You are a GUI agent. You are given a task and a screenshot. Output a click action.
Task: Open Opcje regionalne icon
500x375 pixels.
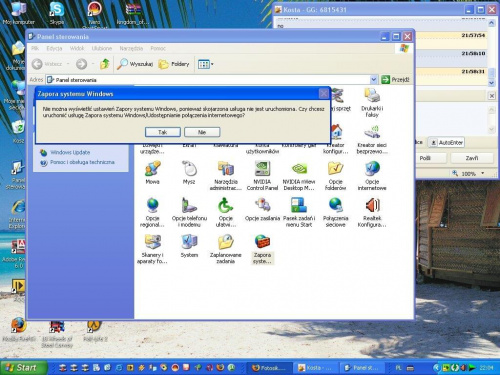152,212
